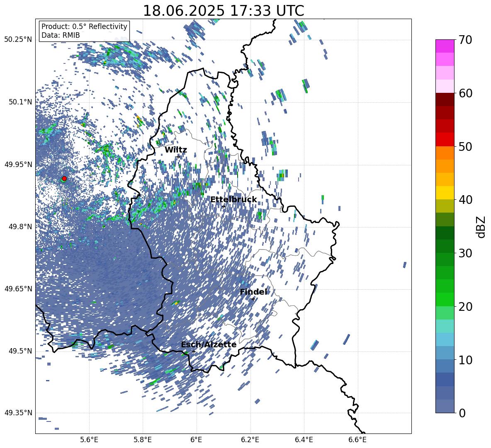
Task: Click the yellow colorbar segment above 40
Action: pos(445,193)
